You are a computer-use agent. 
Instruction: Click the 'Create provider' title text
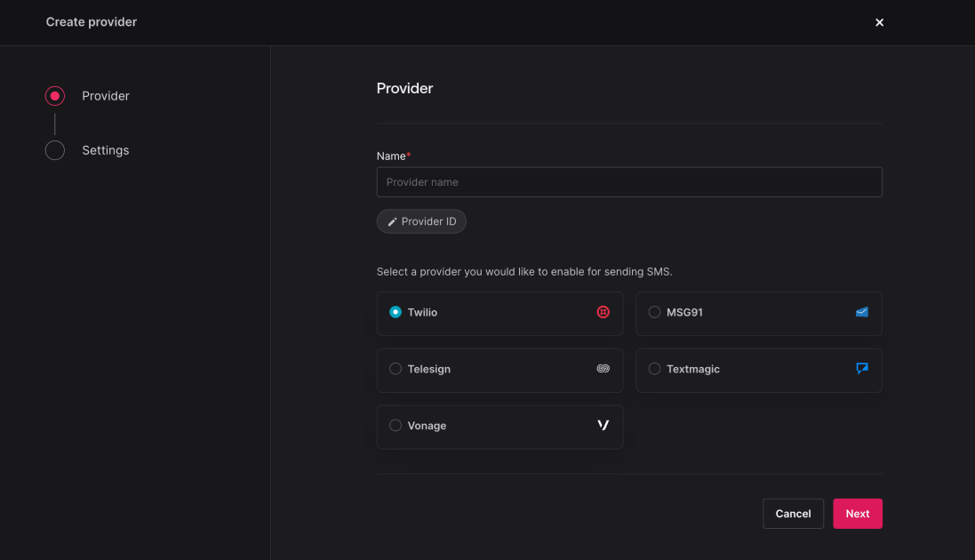92,21
